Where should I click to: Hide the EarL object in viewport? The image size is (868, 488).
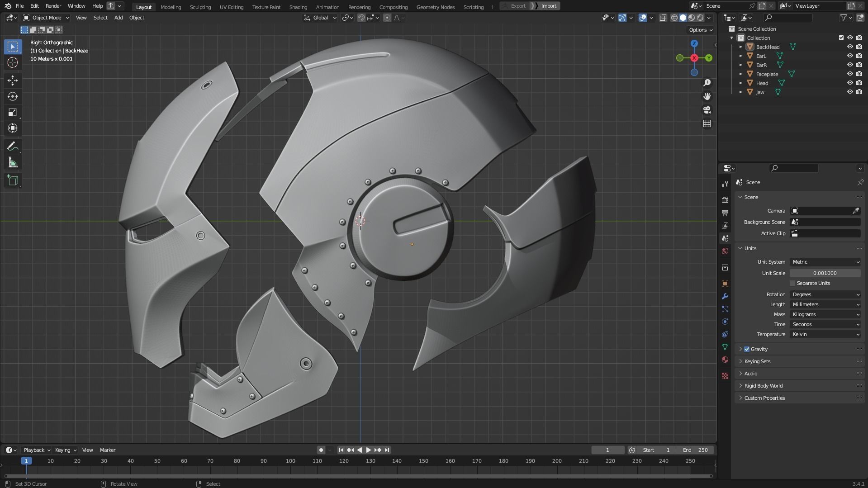(850, 56)
